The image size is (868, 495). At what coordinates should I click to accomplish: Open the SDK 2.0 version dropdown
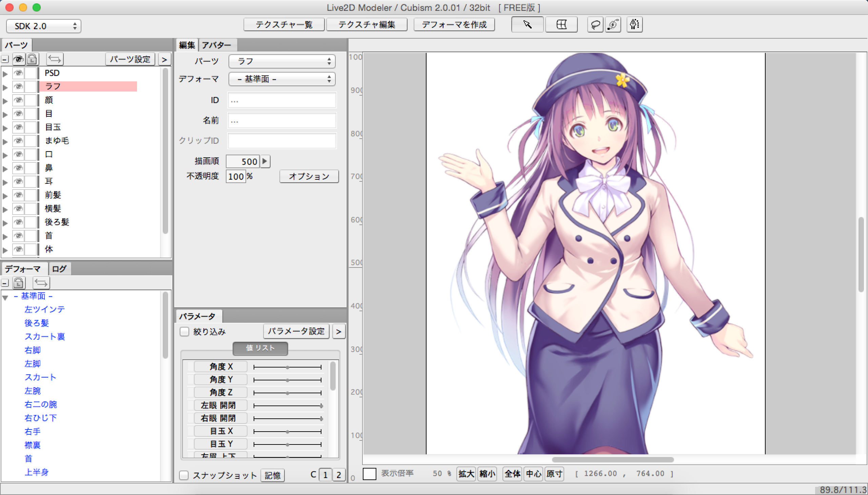[43, 26]
